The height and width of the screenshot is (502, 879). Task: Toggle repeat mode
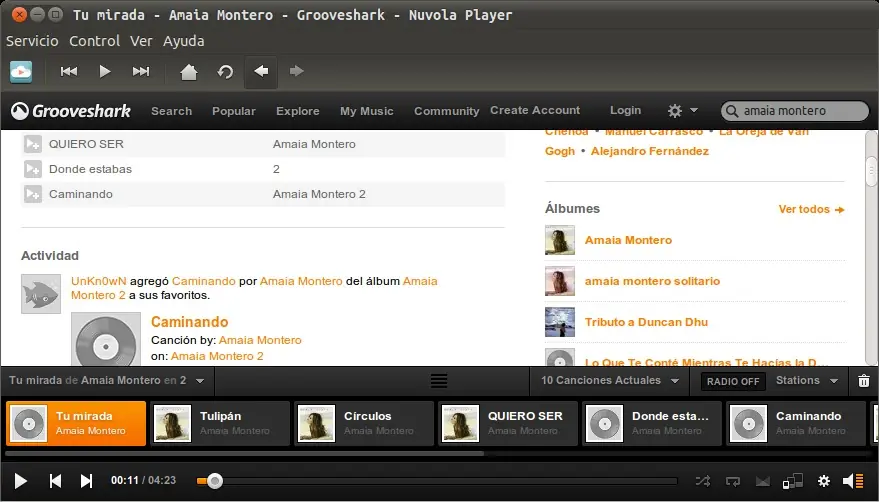(x=733, y=481)
